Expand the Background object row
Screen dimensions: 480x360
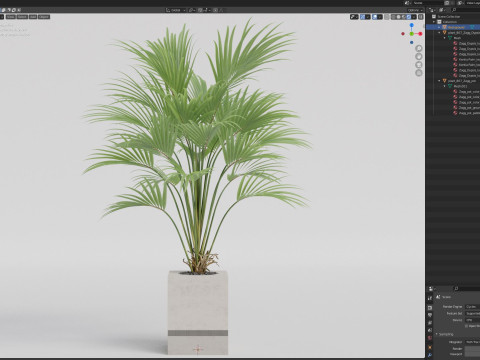tap(439, 27)
